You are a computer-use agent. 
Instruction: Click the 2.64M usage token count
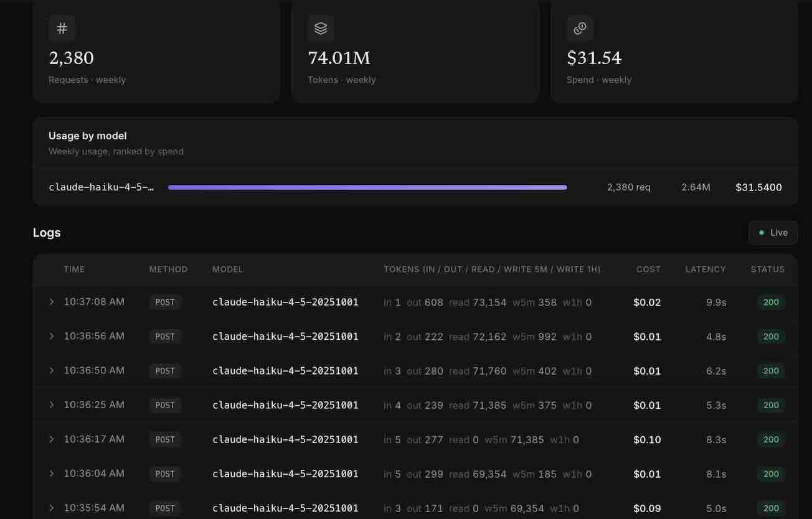coord(696,187)
